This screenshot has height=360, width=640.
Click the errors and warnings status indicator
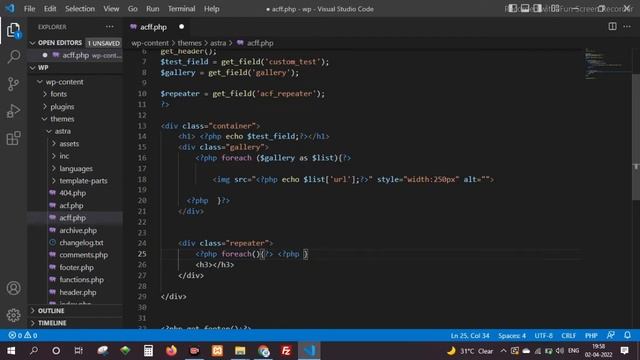[x=23, y=335]
